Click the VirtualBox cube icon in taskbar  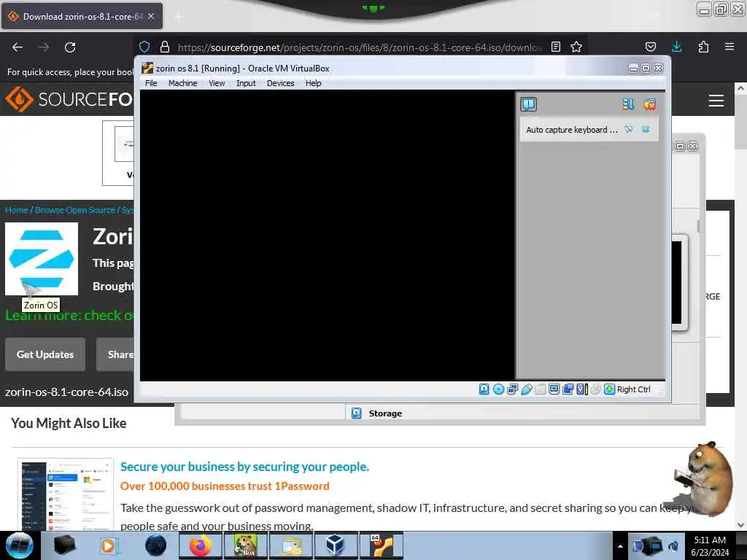pyautogui.click(x=335, y=545)
